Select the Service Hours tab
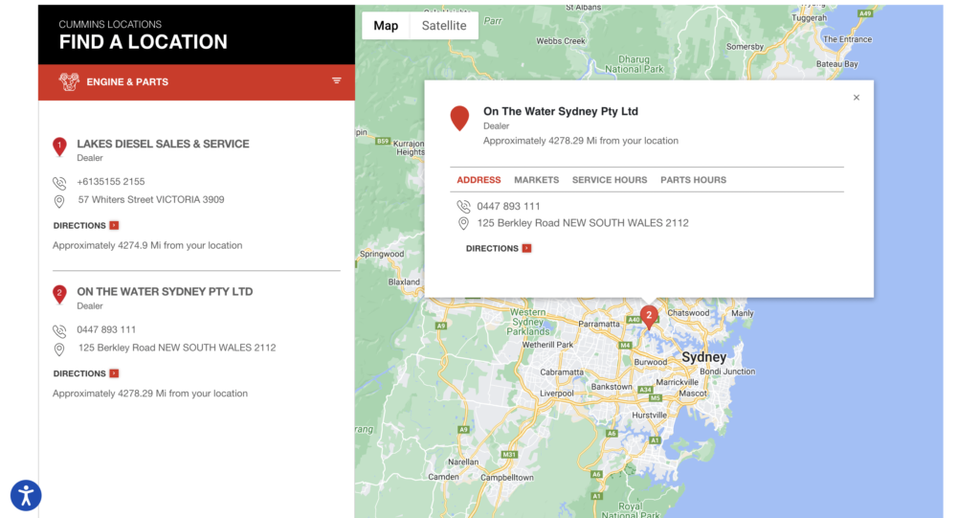The image size is (980, 518). [x=610, y=180]
